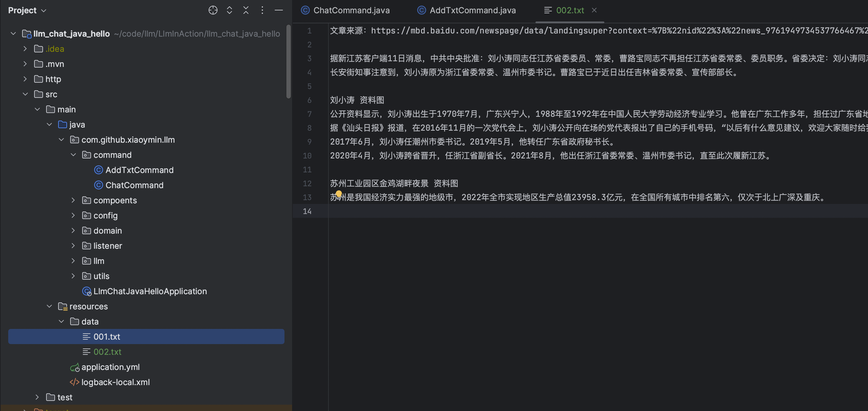Select 002.txt in the data folder
This screenshot has height=411, width=868.
[107, 351]
